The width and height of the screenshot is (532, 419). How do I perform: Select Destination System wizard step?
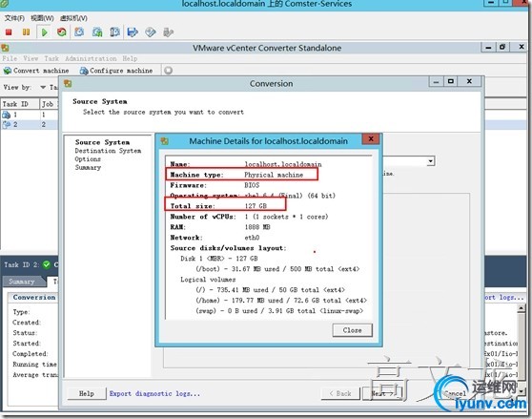click(x=108, y=151)
